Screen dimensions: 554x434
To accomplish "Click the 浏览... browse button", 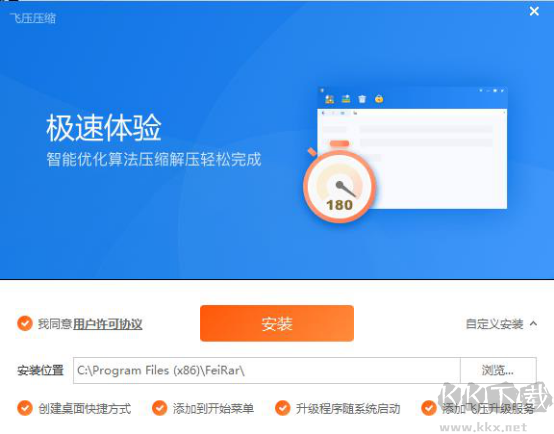I will tap(498, 370).
